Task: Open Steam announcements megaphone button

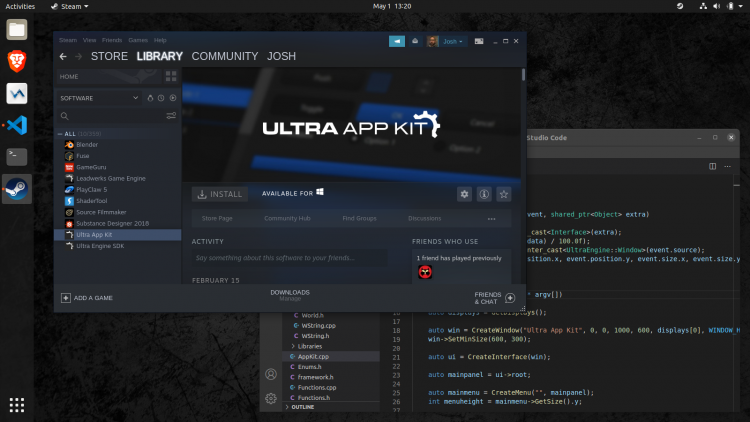Action: (x=397, y=42)
